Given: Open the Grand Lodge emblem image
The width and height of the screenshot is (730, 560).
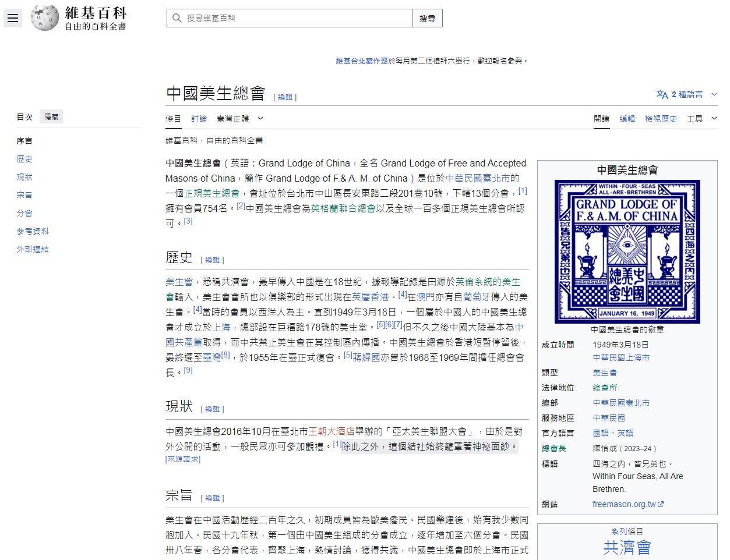Looking at the screenshot, I should point(627,251).
